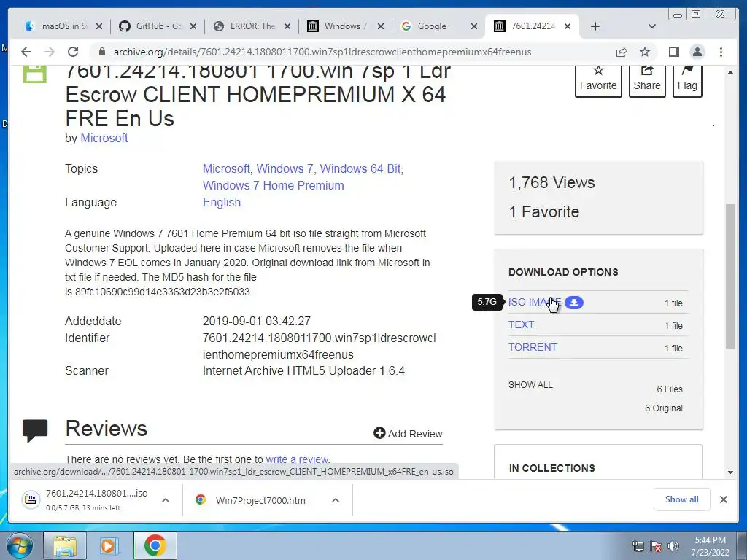The image size is (747, 560).
Task: Flag this item
Action: click(687, 80)
